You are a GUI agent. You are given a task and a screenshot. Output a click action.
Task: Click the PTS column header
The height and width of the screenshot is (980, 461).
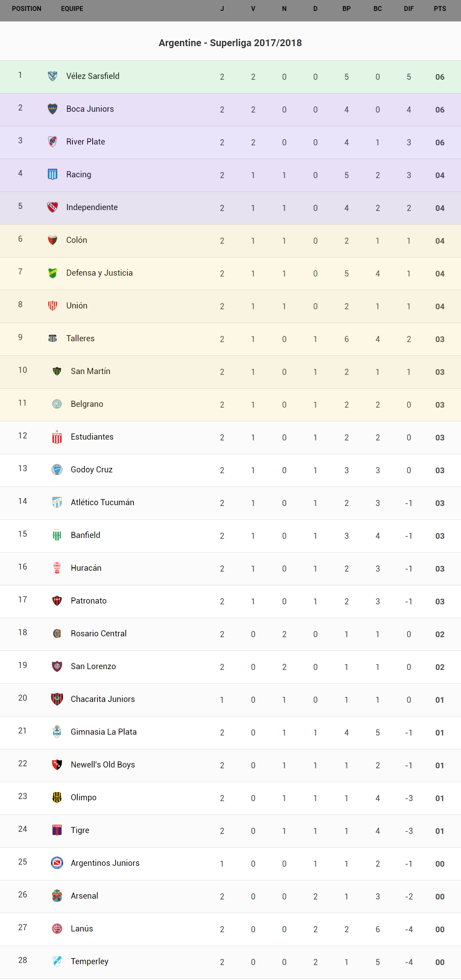pos(440,9)
